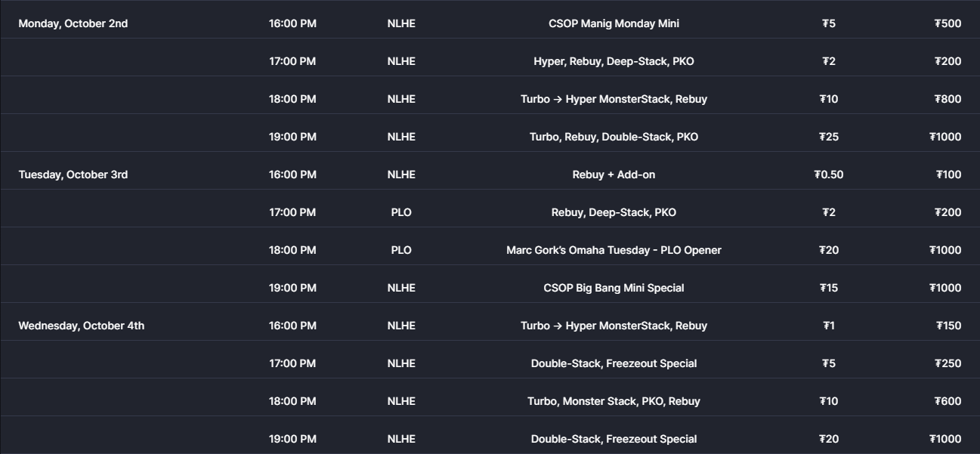The image size is (980, 454).
Task: Click the Monday, October 2nd date label
Action: coord(73,23)
